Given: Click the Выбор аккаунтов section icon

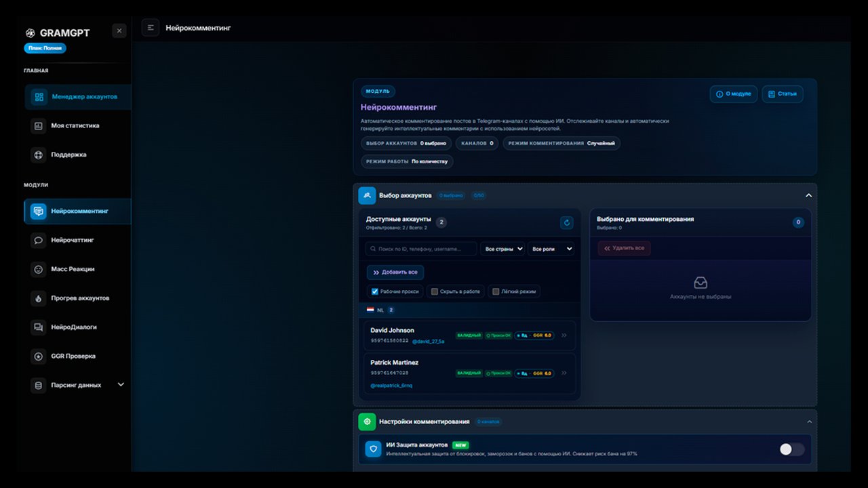Looking at the screenshot, I should pos(367,195).
